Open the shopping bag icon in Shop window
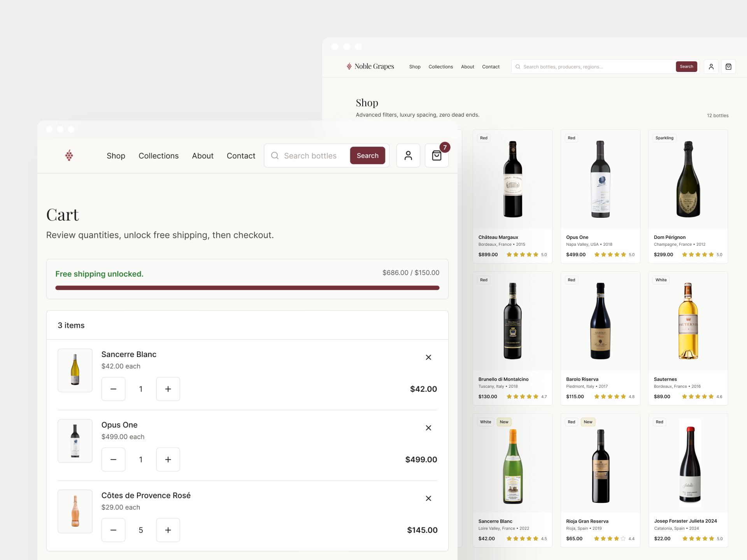 728,66
